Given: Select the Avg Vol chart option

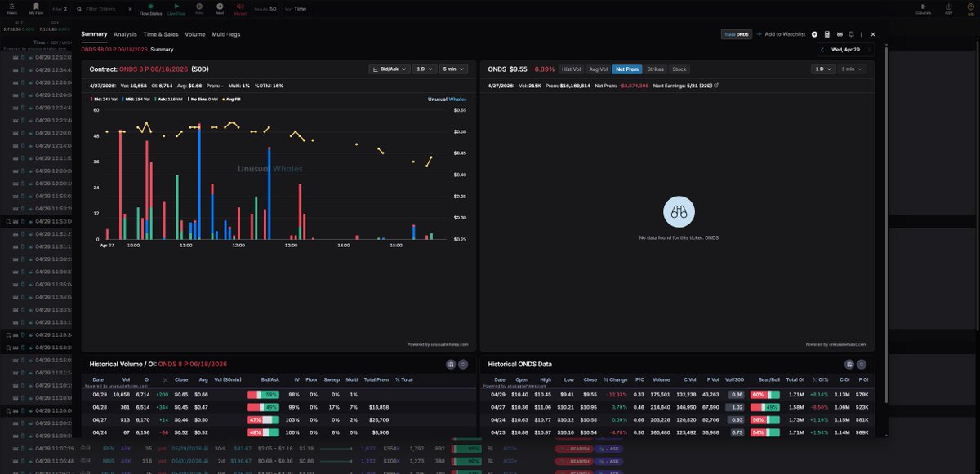Looking at the screenshot, I should coord(598,69).
